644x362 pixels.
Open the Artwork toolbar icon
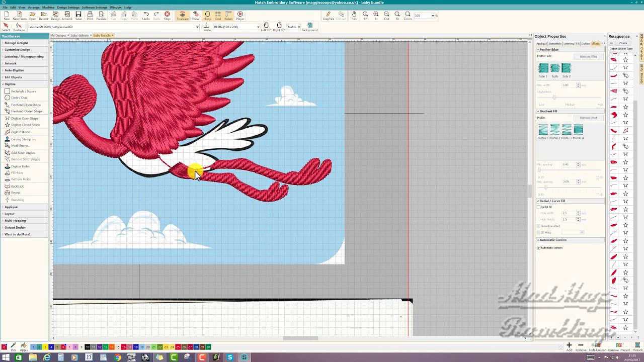click(x=67, y=15)
